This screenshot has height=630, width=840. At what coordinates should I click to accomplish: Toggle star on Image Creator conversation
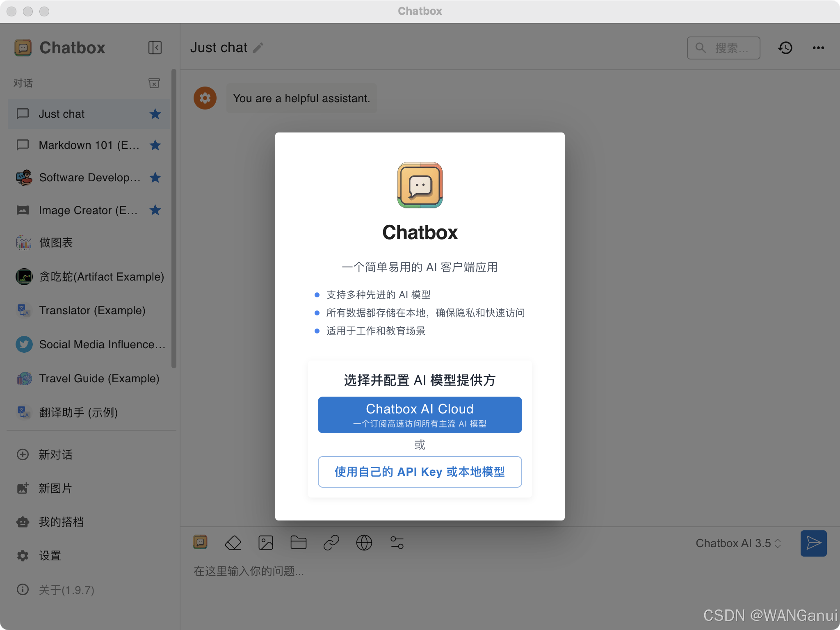[x=155, y=210]
